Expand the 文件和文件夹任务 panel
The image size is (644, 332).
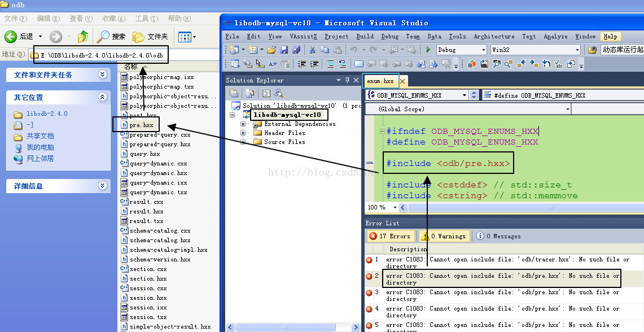tap(102, 75)
